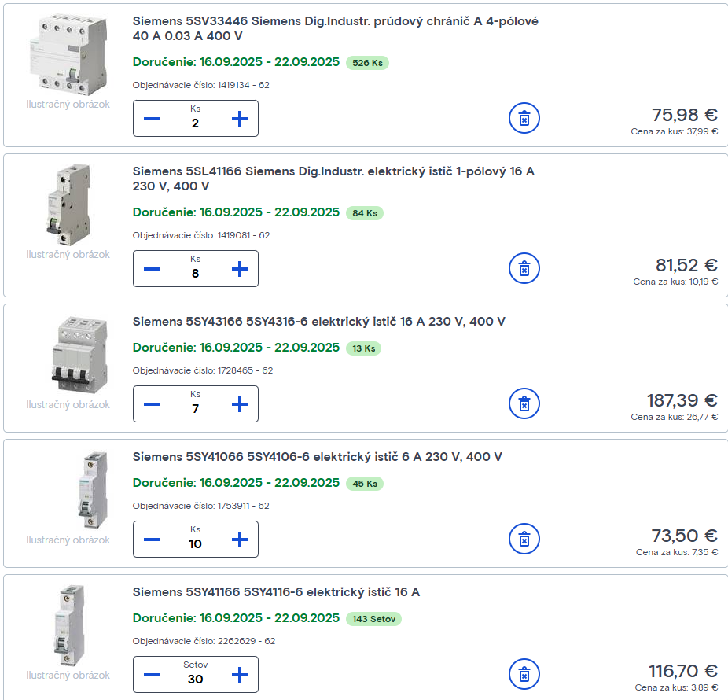This screenshot has width=728, height=700.
Task: Delete the 5SY41066 6 A breaker item
Action: pos(523,539)
